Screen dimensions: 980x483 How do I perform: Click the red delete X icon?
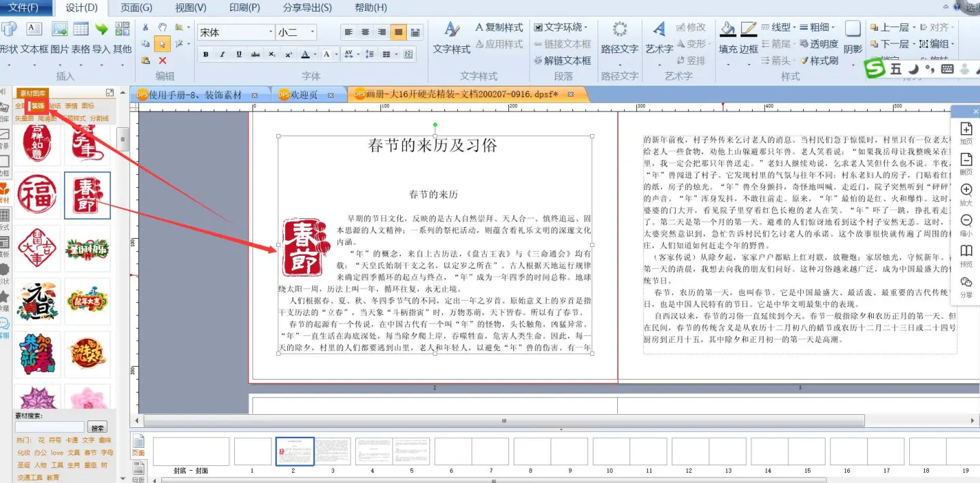[162, 61]
